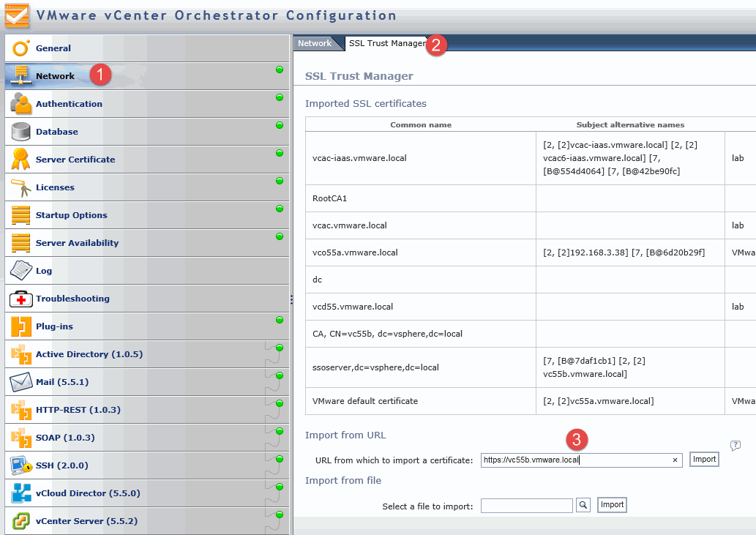Clear the URL field with the x
Screen dimensions: 756x535
[x=675, y=460]
